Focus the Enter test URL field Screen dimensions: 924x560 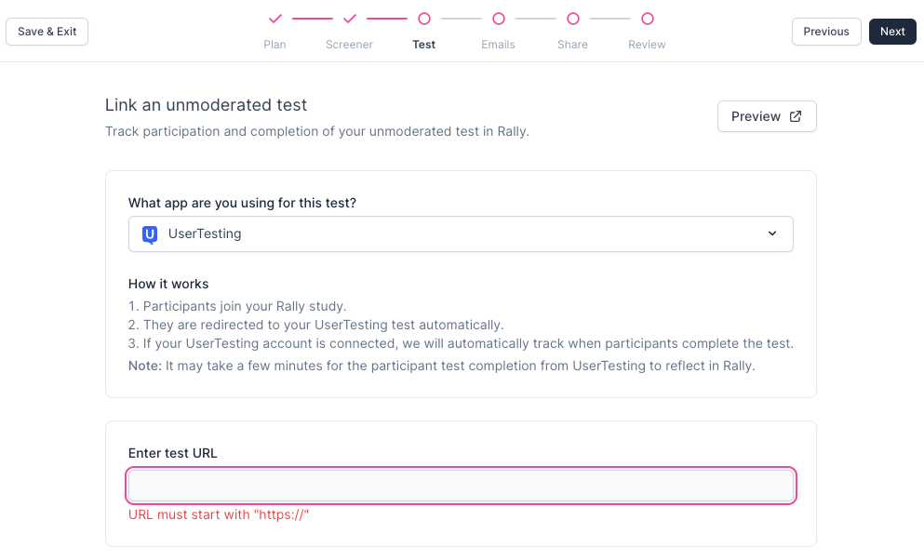pyautogui.click(x=461, y=486)
